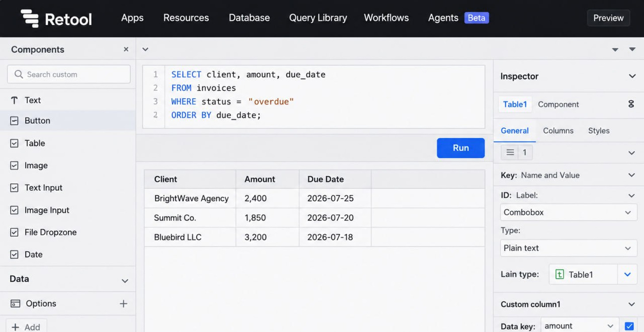Select the Button component icon

14,121
